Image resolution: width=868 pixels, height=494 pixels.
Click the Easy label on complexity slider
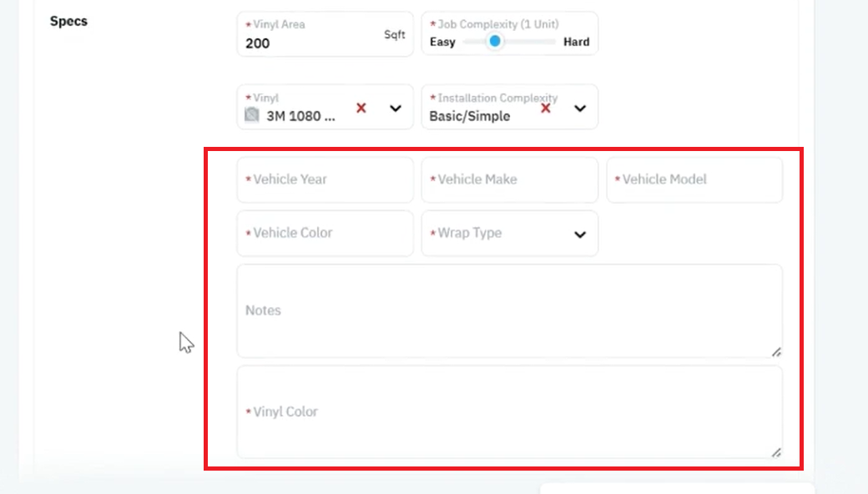pos(442,42)
